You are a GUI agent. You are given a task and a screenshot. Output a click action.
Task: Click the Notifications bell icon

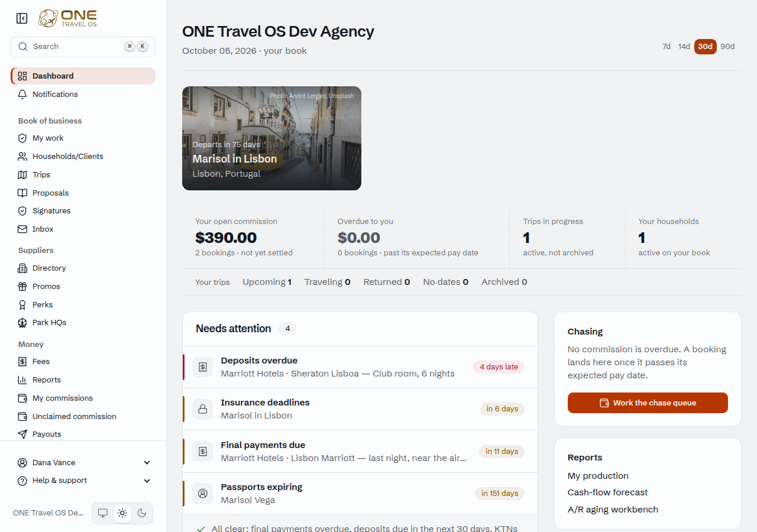point(22,94)
